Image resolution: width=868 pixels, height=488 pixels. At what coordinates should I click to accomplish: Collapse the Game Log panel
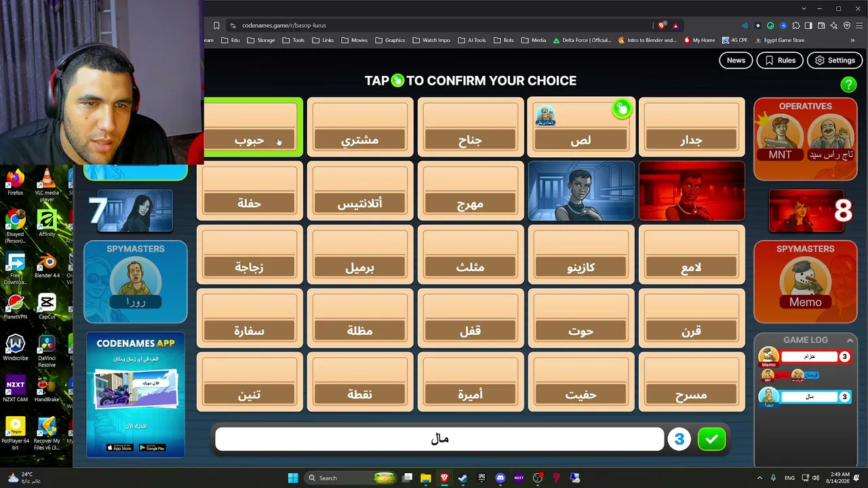pos(849,340)
